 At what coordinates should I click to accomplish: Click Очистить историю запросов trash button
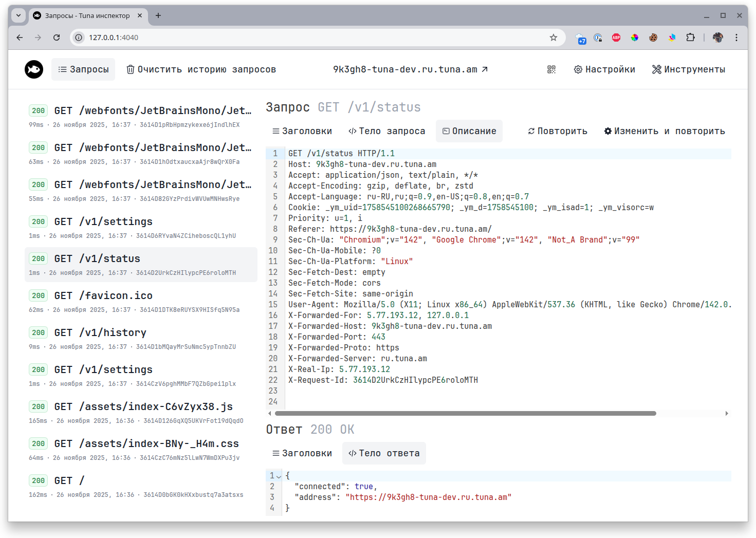click(201, 69)
